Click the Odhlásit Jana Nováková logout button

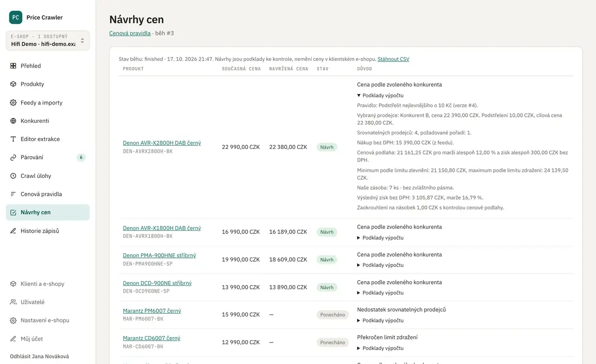point(40,357)
